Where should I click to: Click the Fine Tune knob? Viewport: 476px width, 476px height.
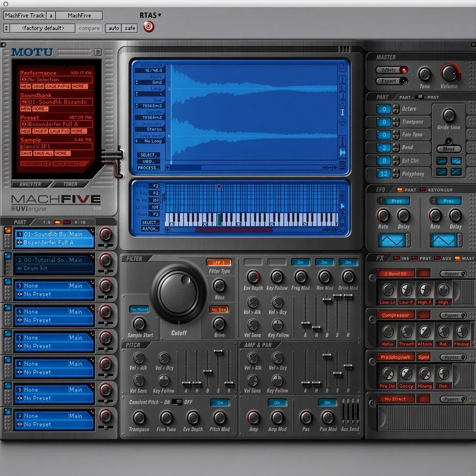166,418
